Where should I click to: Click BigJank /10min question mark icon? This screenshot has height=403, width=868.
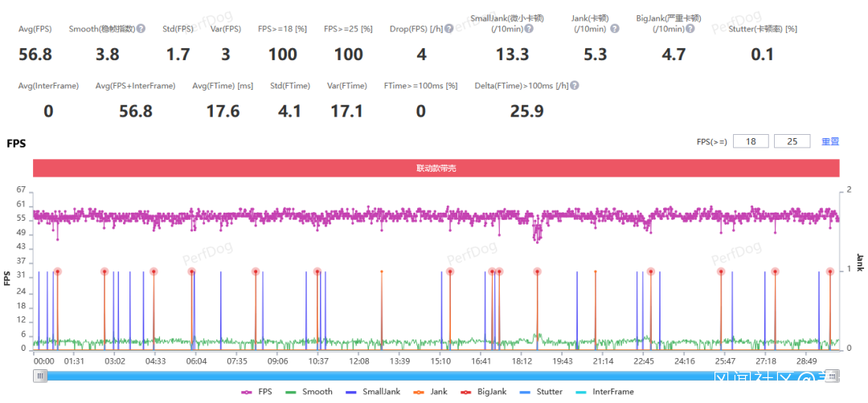pos(690,29)
